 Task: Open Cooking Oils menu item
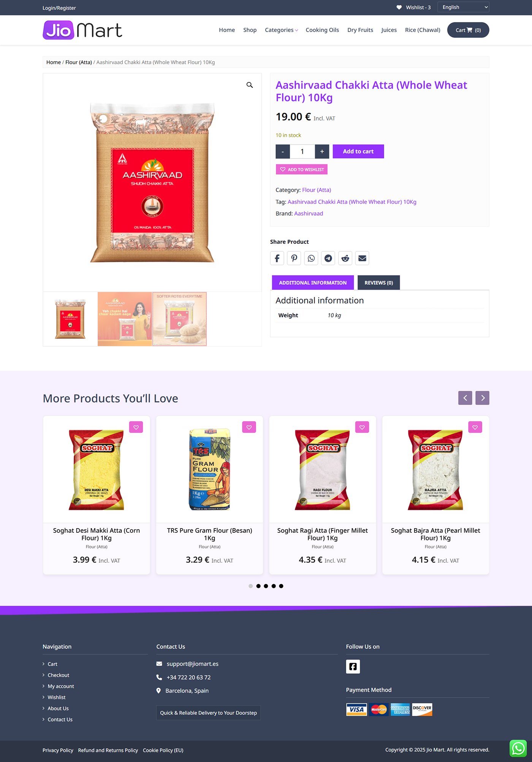322,30
